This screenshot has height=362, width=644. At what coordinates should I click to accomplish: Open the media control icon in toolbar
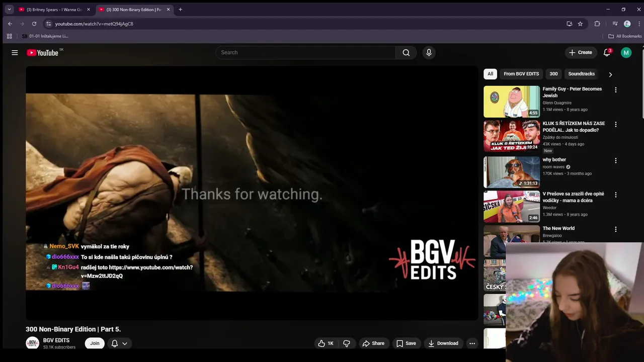click(x=615, y=24)
